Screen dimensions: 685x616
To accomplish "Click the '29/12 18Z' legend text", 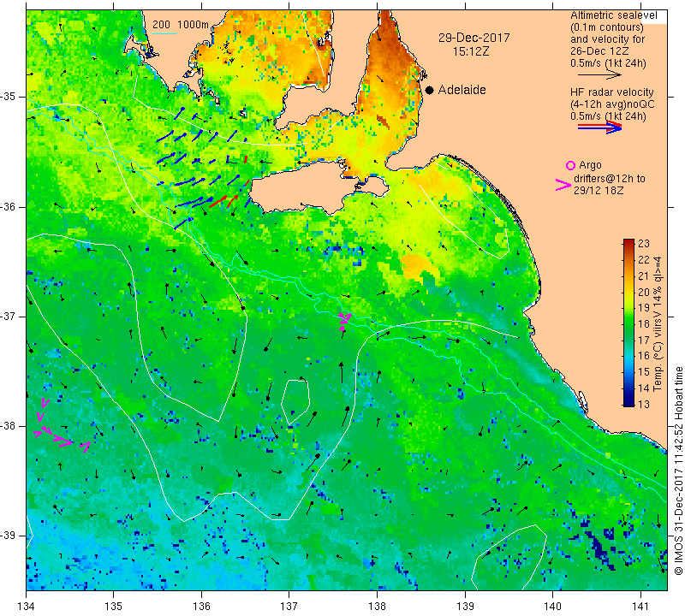I will (x=598, y=191).
